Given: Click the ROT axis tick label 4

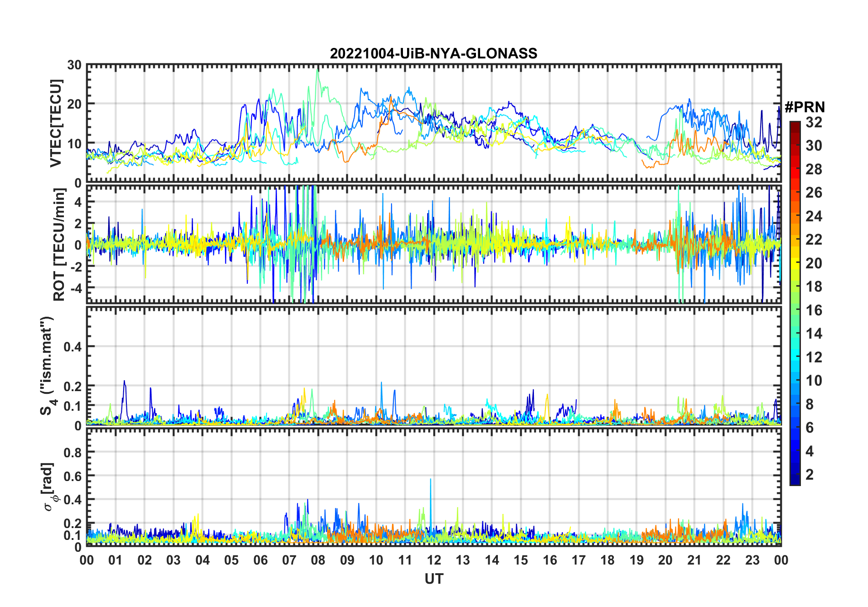Looking at the screenshot, I should pyautogui.click(x=78, y=202).
